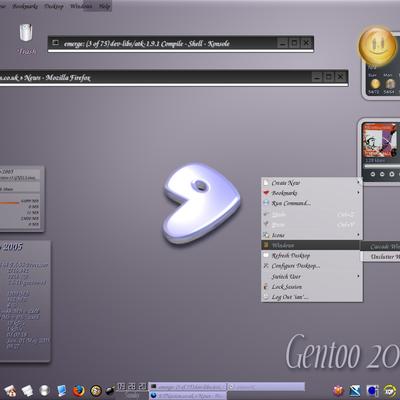Open the Desktop menu in top menu bar
This screenshot has height=400, width=400.
(x=54, y=6)
